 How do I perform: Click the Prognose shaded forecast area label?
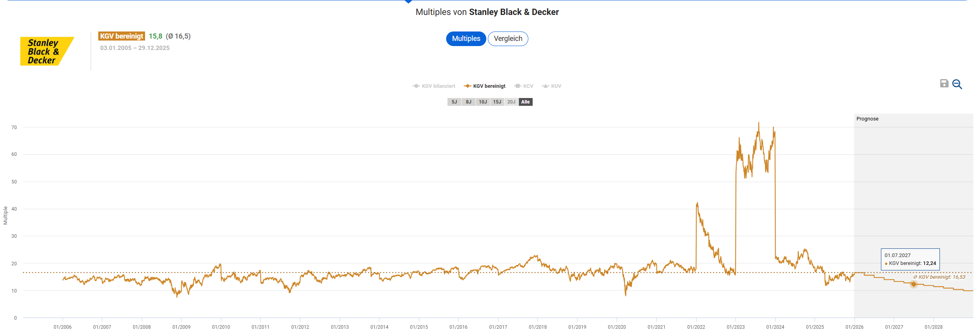867,119
